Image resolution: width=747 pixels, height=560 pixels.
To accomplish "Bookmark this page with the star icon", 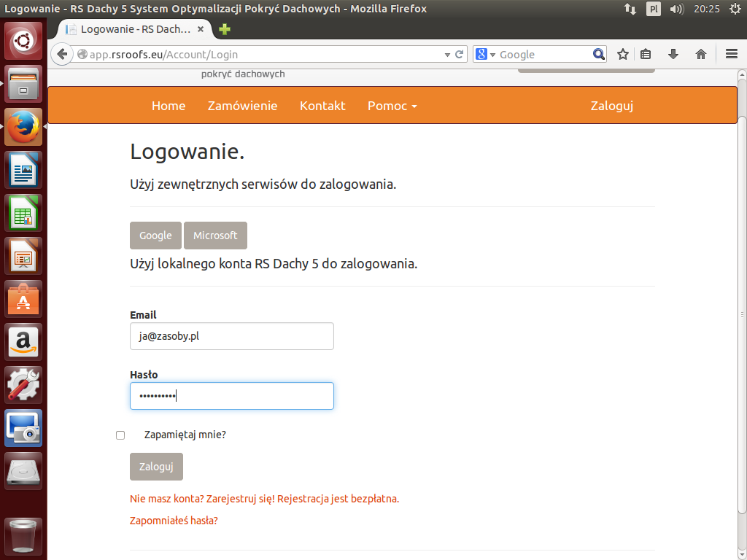I will tap(623, 55).
